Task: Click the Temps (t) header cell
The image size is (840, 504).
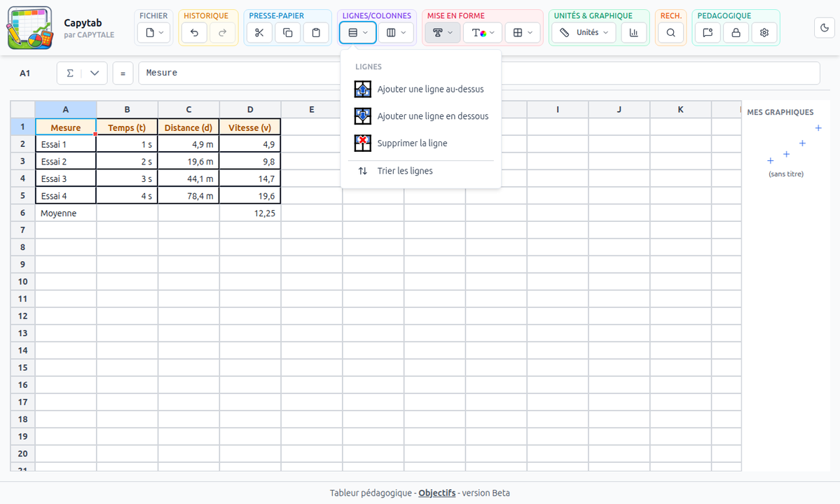Action: (x=127, y=127)
